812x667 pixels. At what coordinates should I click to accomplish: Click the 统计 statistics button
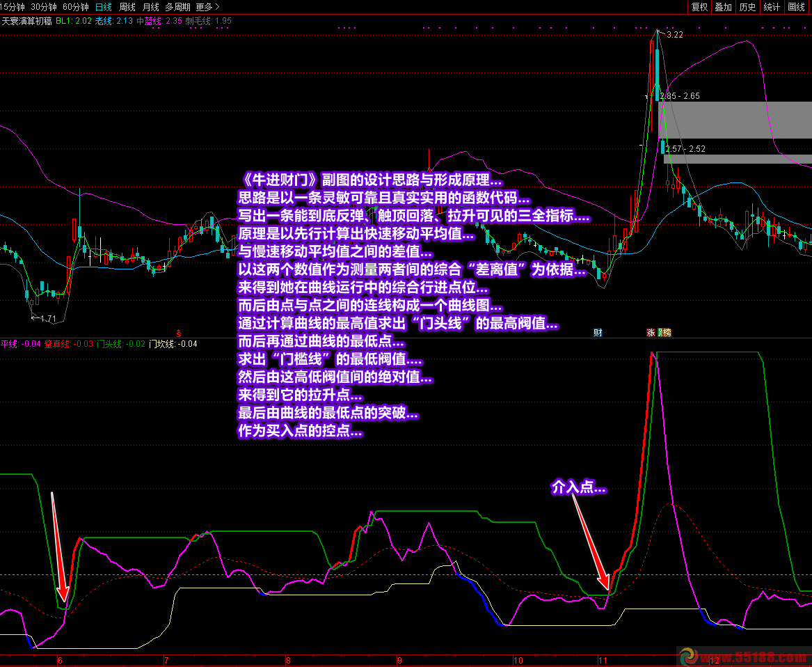coord(772,7)
